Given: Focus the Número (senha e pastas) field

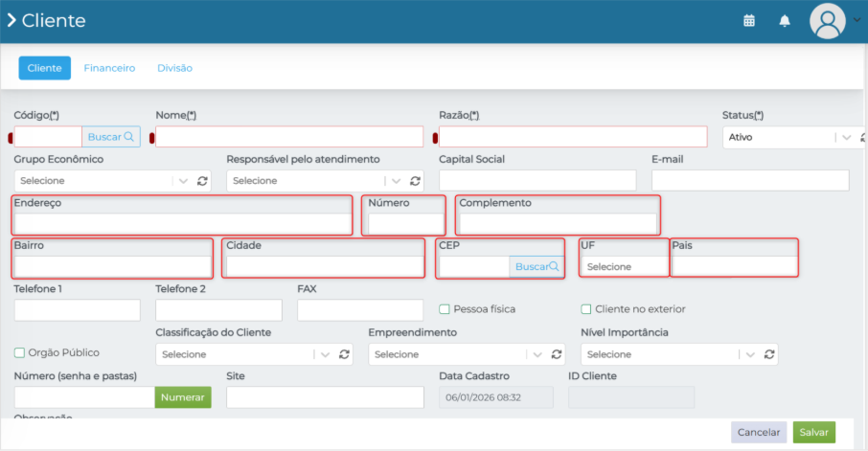Looking at the screenshot, I should tap(84, 397).
